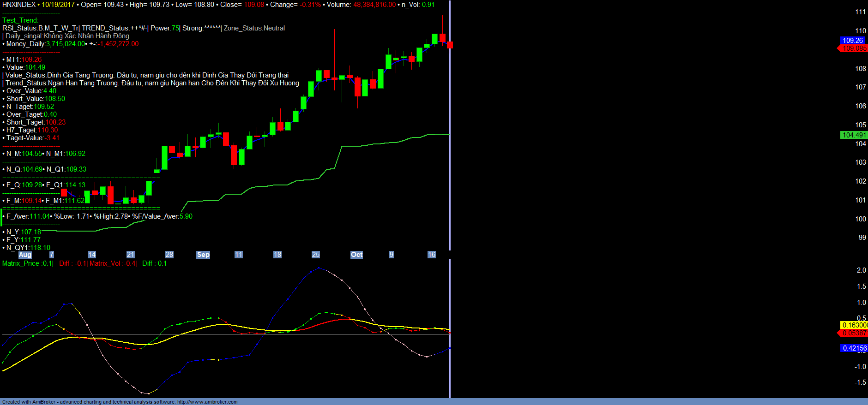868x405 pixels.
Task: Click date marker 25 on the axis
Action: click(316, 255)
